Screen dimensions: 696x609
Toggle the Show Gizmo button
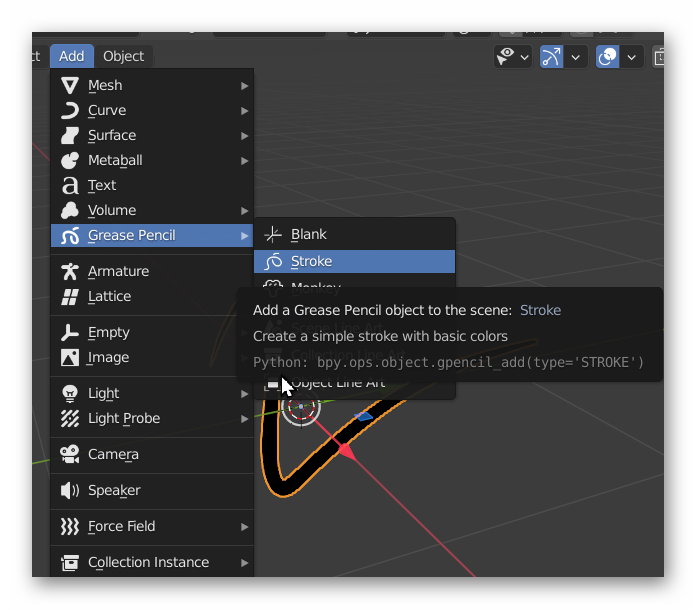pos(551,57)
